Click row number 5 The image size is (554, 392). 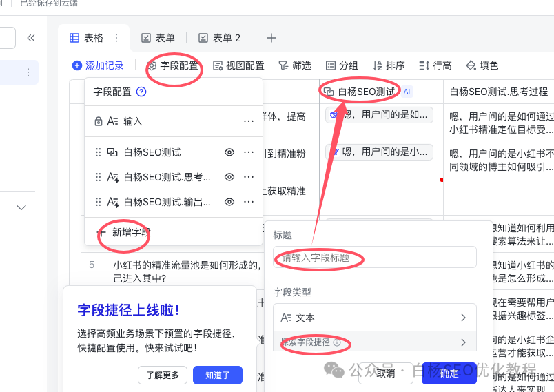click(92, 265)
